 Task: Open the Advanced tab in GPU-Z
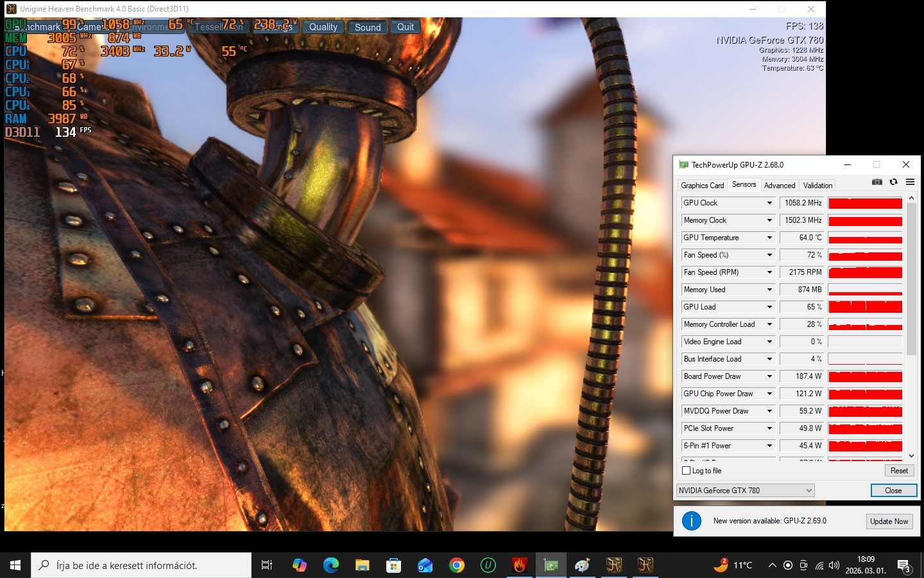point(780,186)
